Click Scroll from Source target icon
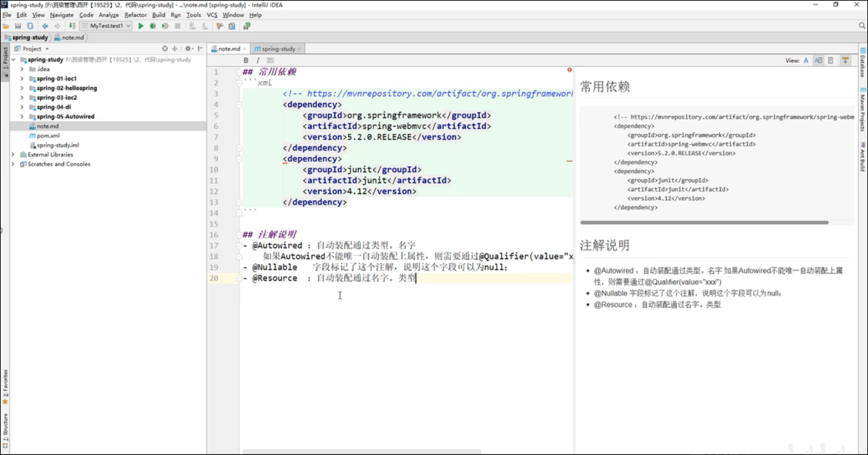 click(x=165, y=48)
